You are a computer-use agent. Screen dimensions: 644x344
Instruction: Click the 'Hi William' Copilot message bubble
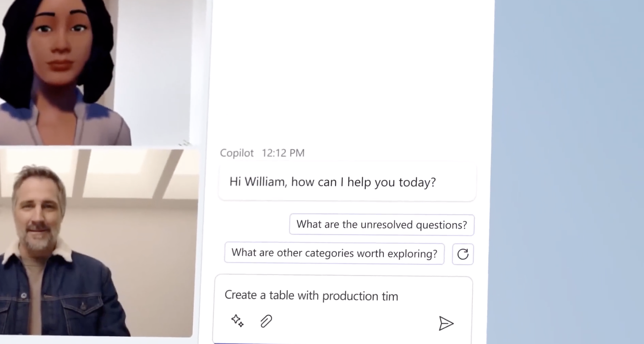(x=347, y=182)
